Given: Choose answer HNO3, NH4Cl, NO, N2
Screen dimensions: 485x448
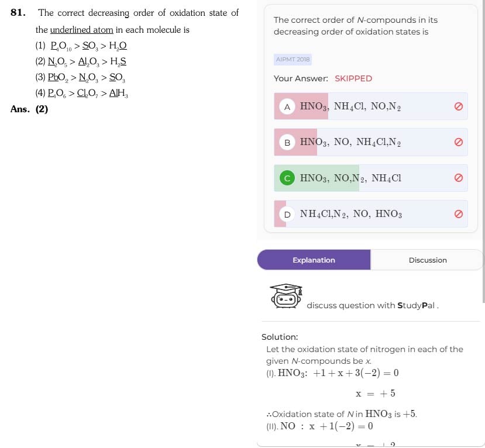Looking at the screenshot, I should (370, 106).
